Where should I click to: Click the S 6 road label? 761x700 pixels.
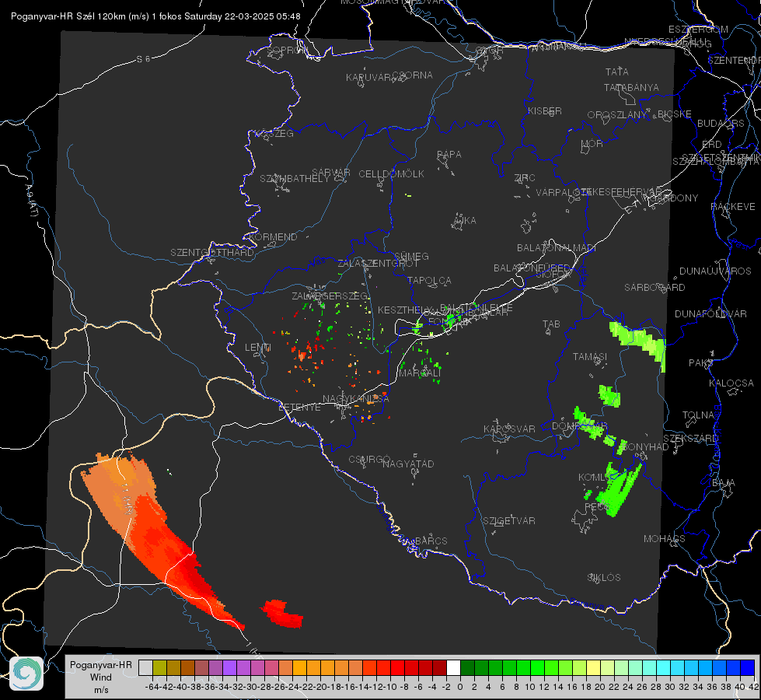(143, 59)
